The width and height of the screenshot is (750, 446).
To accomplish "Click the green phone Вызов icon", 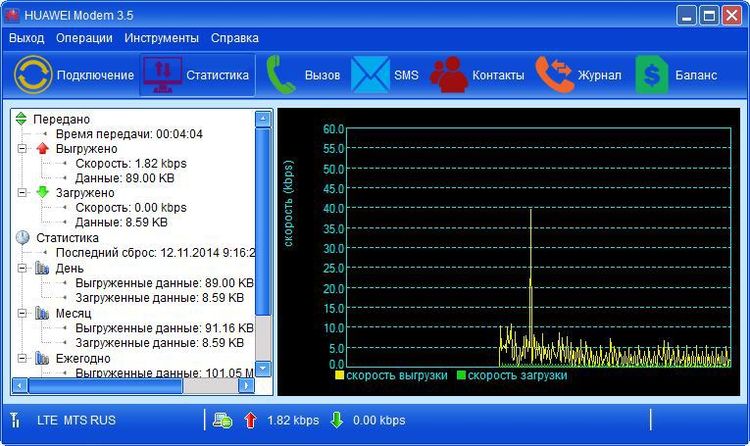I will (x=280, y=75).
